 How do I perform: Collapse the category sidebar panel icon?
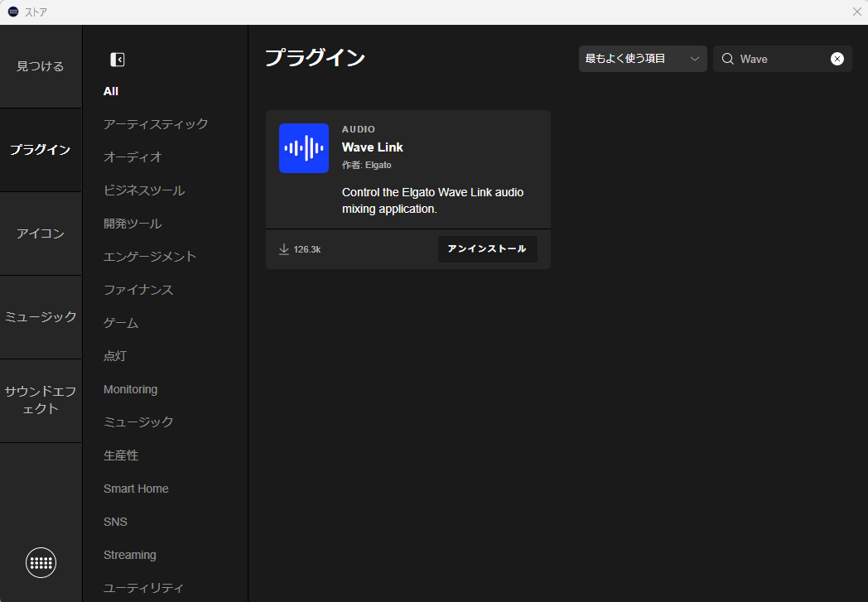tap(118, 59)
